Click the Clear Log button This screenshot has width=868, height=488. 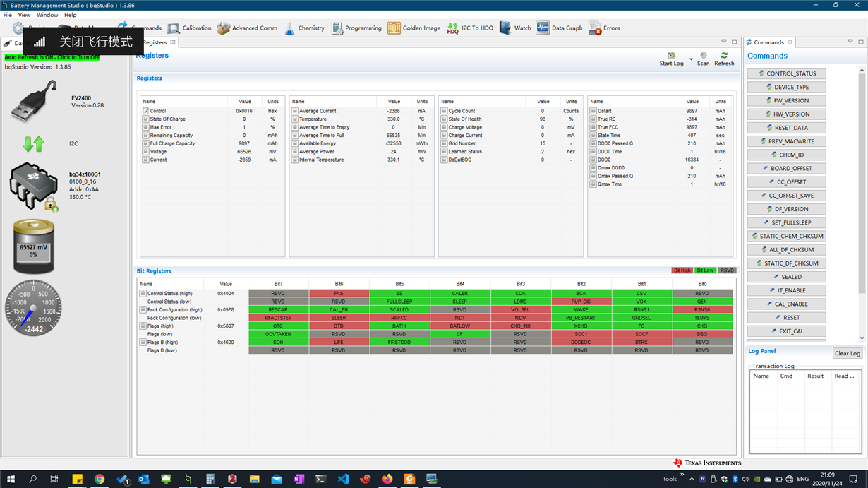[848, 353]
